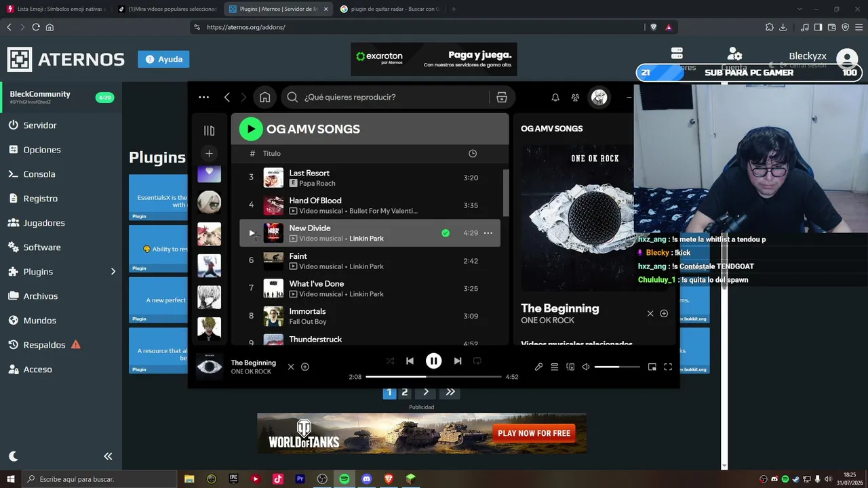Open Spotify home via the house icon
This screenshot has height=488, width=868.
coord(264,97)
